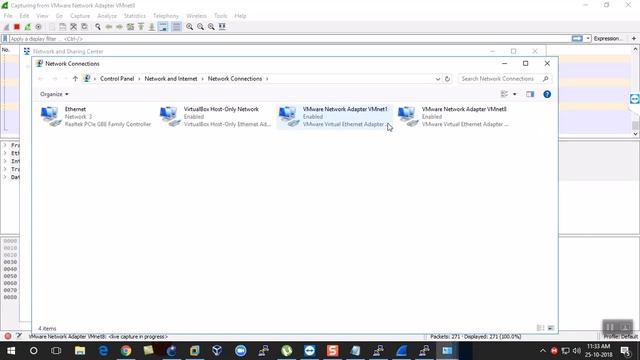Open Wireshark capture options
640x360 pixels.
pos(38,27)
